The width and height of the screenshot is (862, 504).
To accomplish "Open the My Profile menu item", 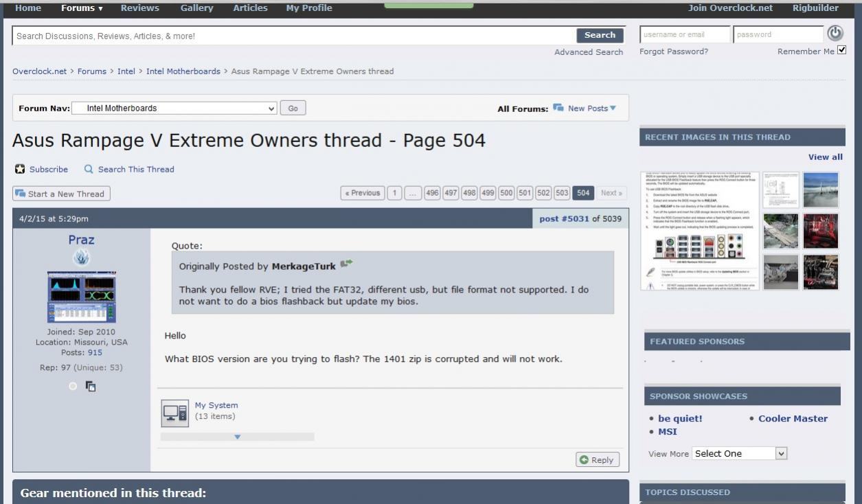I will (309, 8).
